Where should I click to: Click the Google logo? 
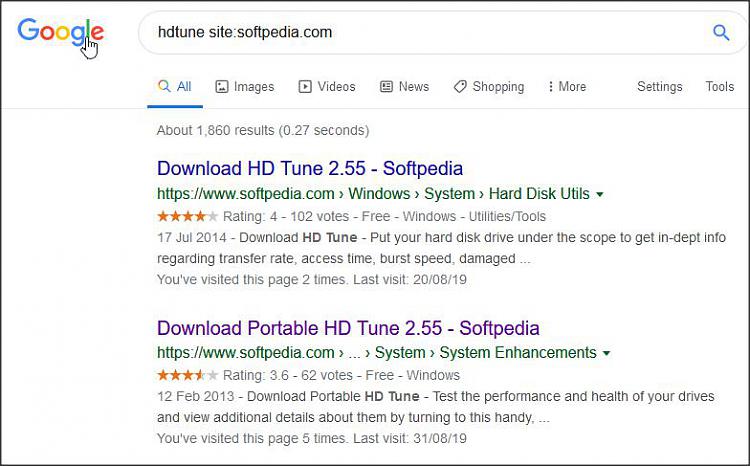click(60, 33)
